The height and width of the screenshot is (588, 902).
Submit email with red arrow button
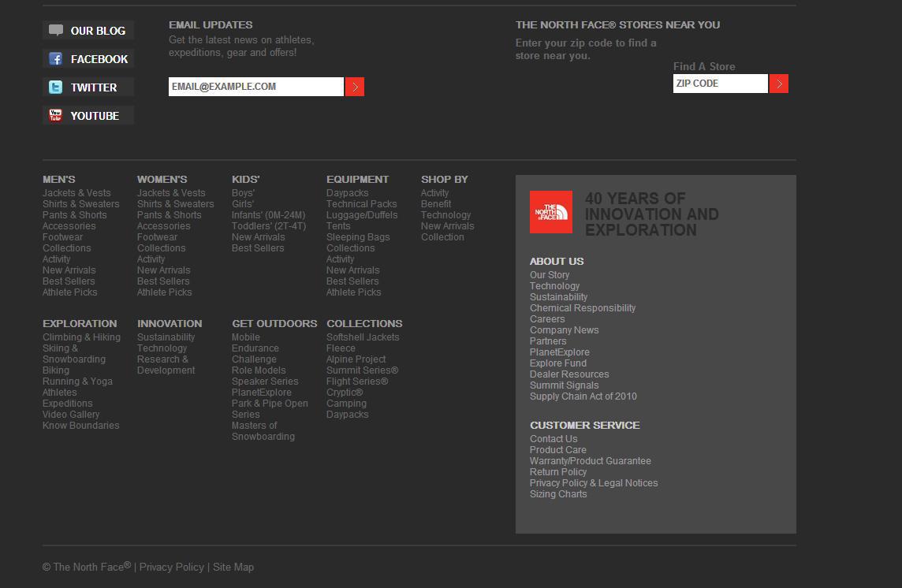click(354, 87)
